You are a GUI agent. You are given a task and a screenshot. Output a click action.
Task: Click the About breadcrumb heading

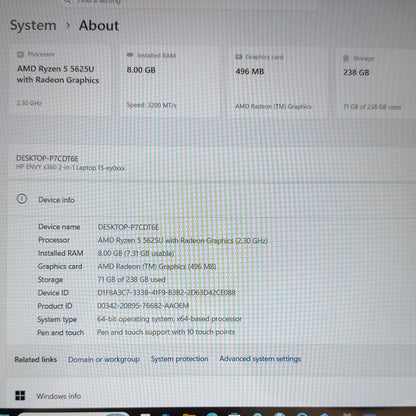[99, 26]
